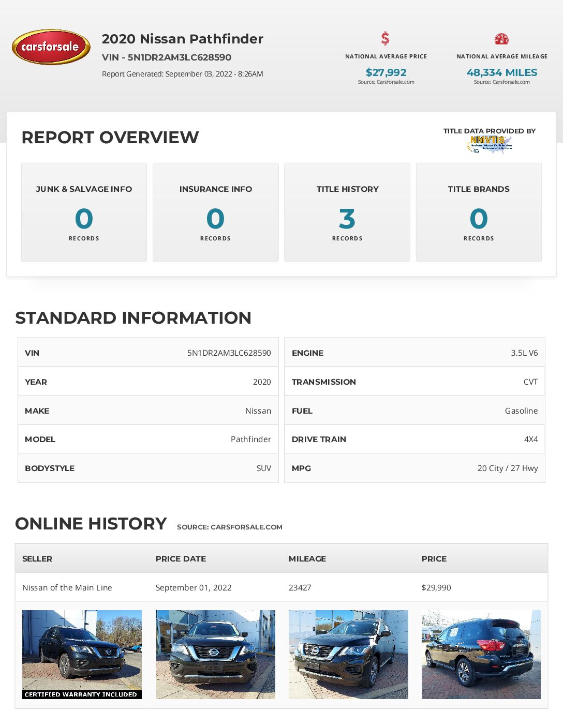Click the Title Data Provided By label
The image size is (563, 728).
tap(490, 131)
